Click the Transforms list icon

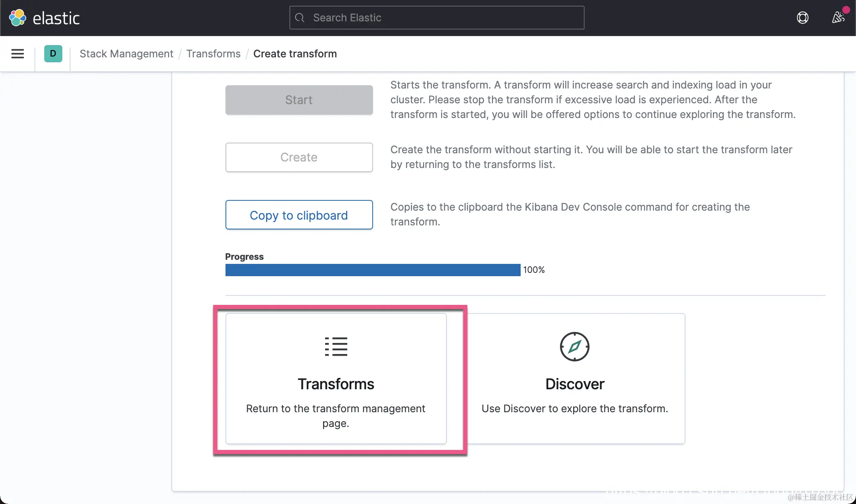[x=336, y=347]
